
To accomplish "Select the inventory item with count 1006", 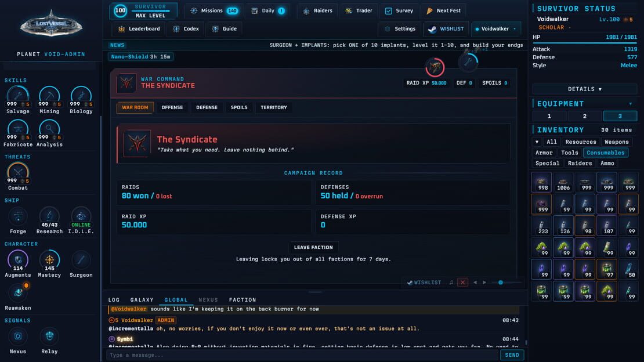I will [x=563, y=182].
